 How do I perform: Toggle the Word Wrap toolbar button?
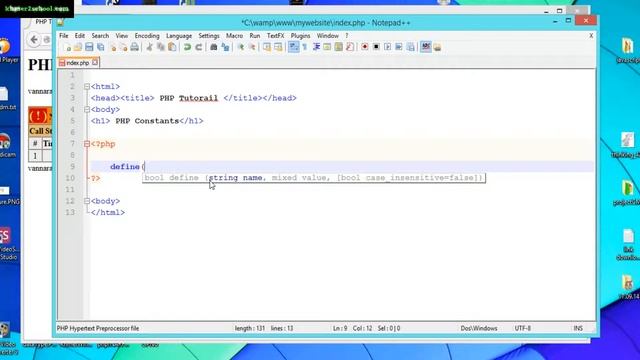pyautogui.click(x=293, y=47)
